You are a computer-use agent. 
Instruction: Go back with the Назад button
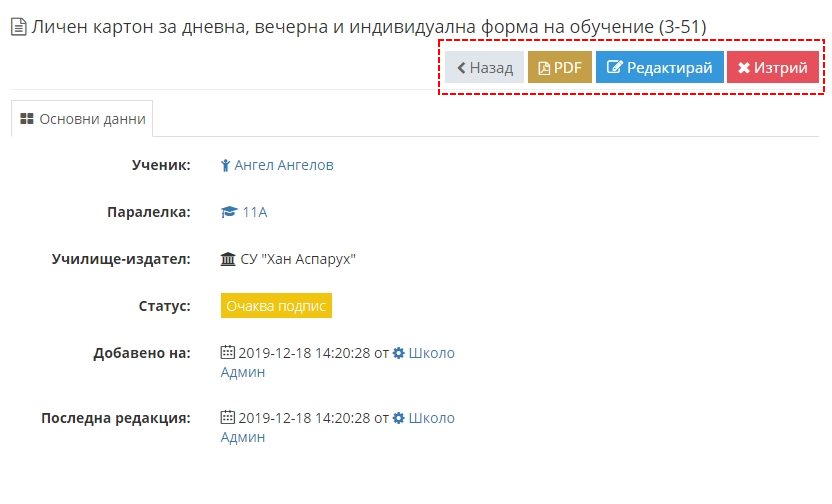484,67
